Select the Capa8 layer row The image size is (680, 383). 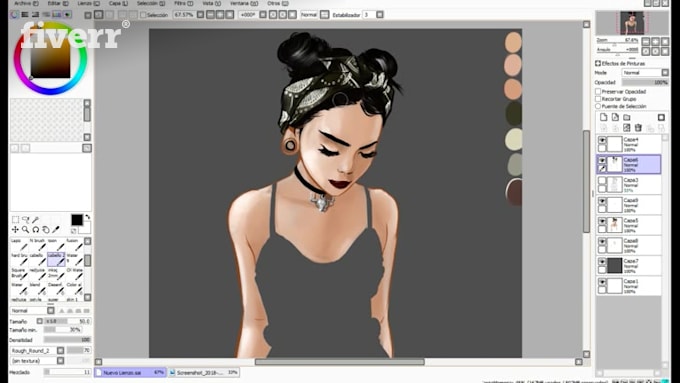click(629, 246)
